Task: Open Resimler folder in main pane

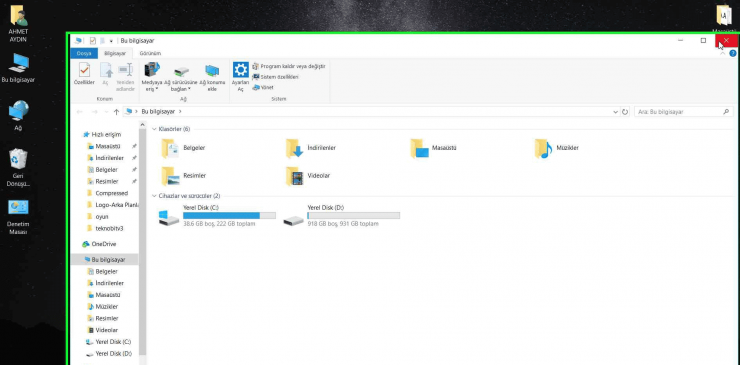Action: coord(184,176)
